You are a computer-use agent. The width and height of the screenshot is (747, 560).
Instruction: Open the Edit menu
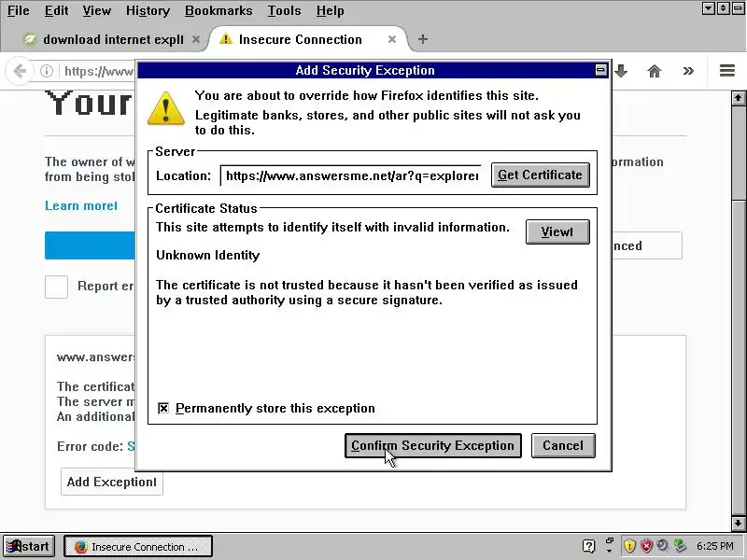coord(56,10)
